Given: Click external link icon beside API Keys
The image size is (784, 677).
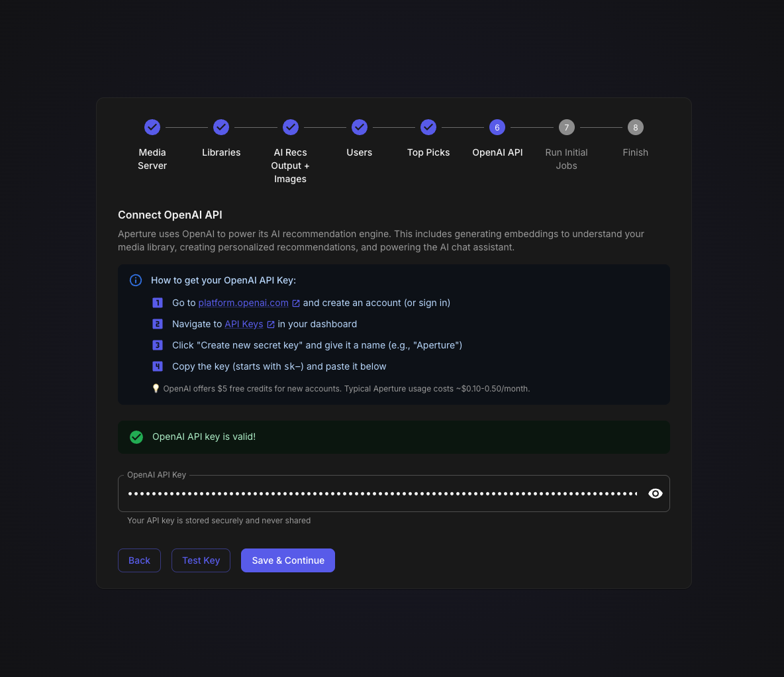Looking at the screenshot, I should 271,325.
